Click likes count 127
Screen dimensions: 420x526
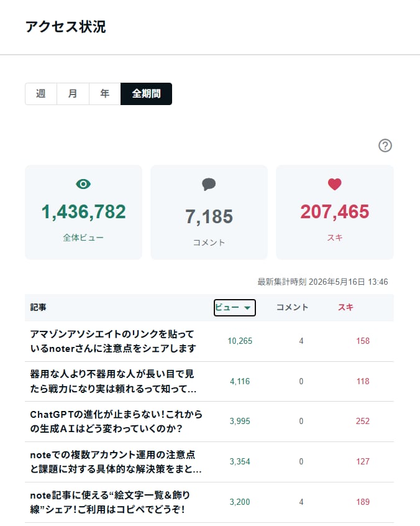tap(363, 461)
